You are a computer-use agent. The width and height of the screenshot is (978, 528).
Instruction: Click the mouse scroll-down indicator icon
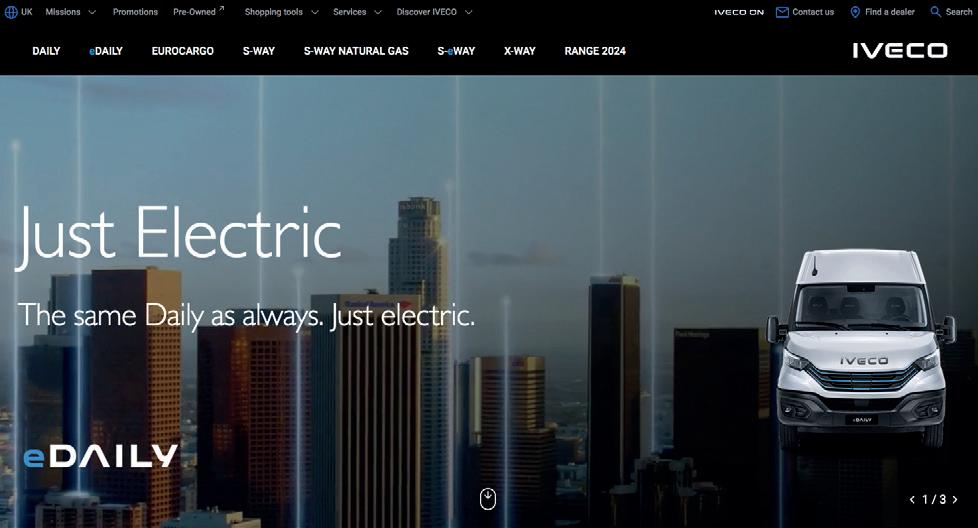[x=488, y=499]
